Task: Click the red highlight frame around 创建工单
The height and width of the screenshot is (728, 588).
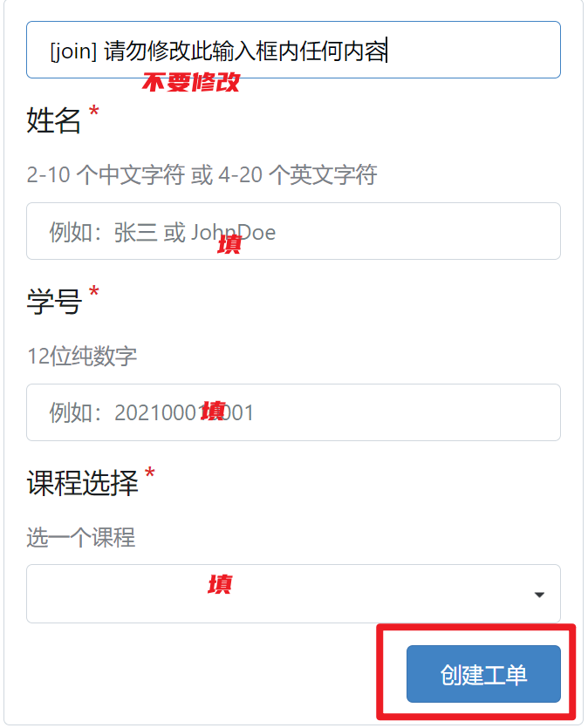Action: point(476,671)
